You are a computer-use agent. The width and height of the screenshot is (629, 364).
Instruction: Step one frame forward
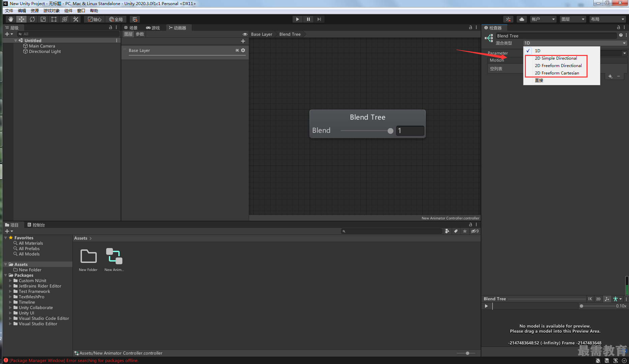click(319, 19)
